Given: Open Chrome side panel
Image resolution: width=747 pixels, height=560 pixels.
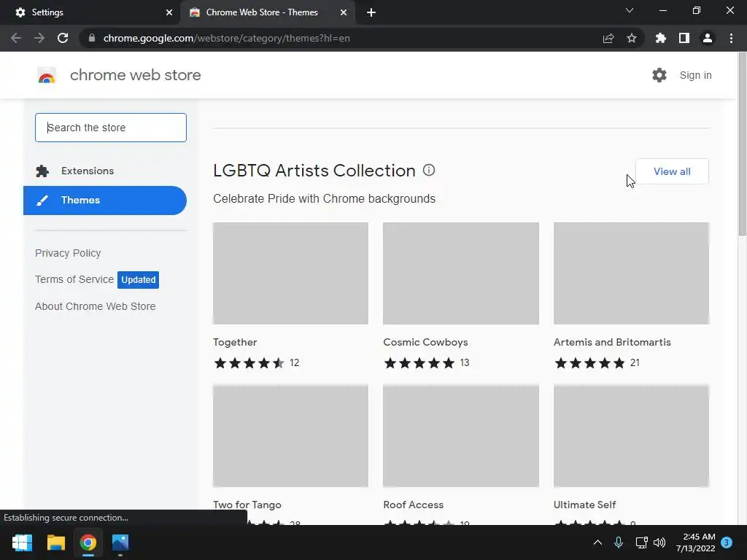Looking at the screenshot, I should point(684,38).
